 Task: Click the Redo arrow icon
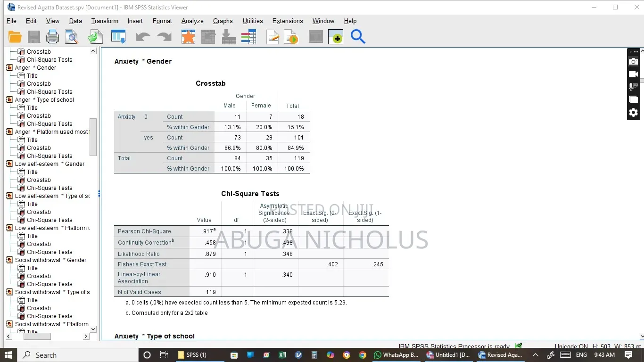point(164,37)
